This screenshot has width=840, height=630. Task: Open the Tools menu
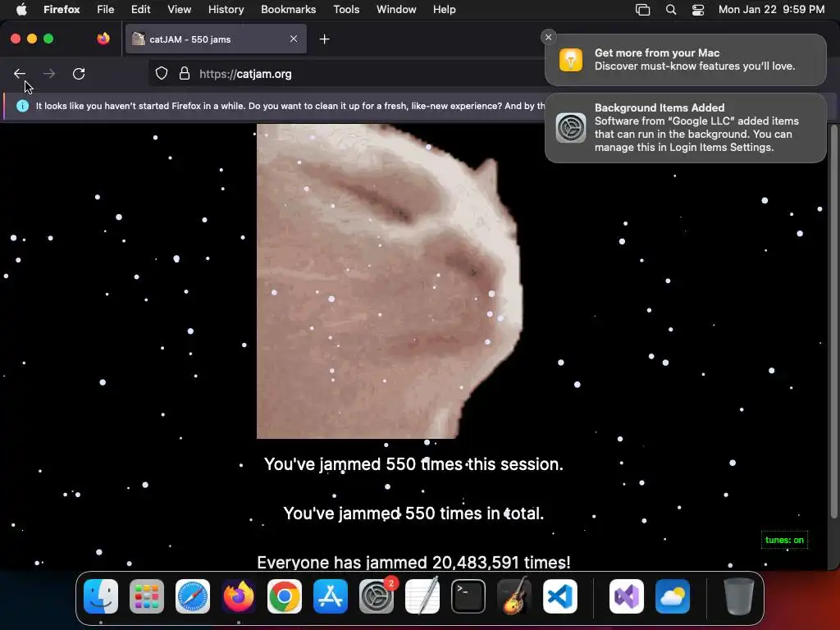[346, 9]
